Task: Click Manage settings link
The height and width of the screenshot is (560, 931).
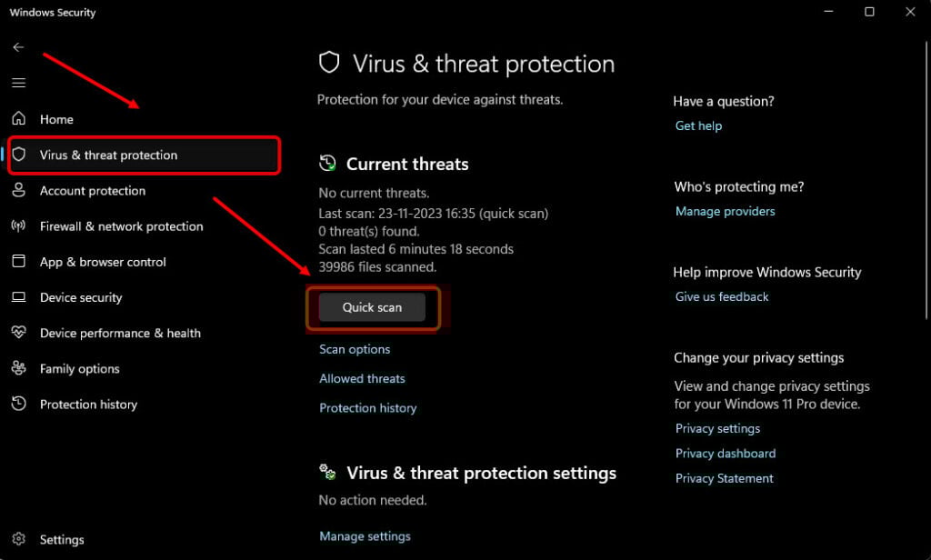Action: point(365,536)
